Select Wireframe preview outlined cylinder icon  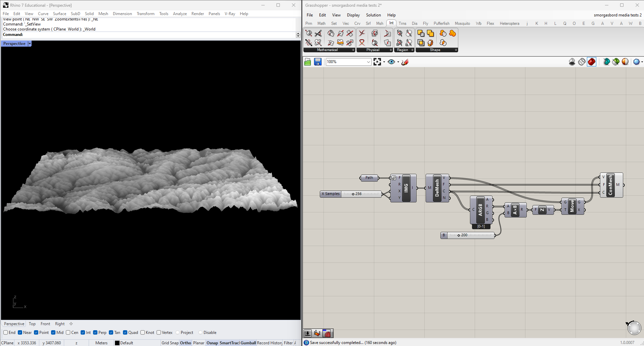[582, 62]
